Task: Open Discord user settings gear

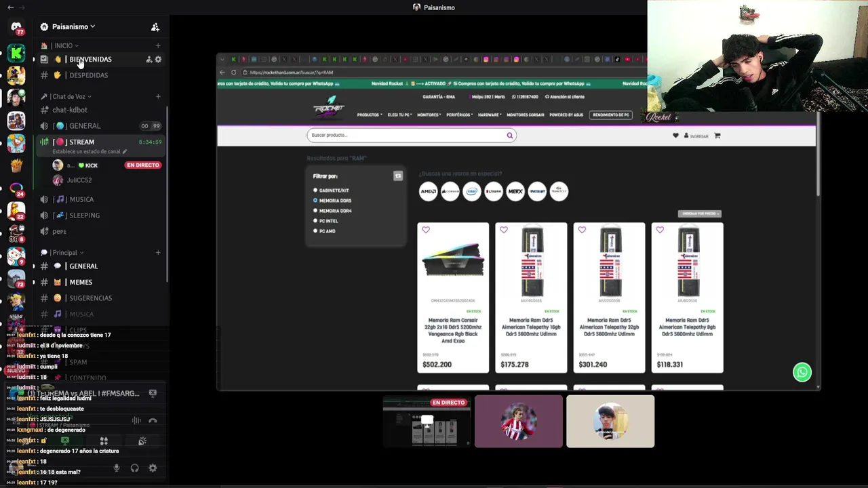Action: [153, 468]
